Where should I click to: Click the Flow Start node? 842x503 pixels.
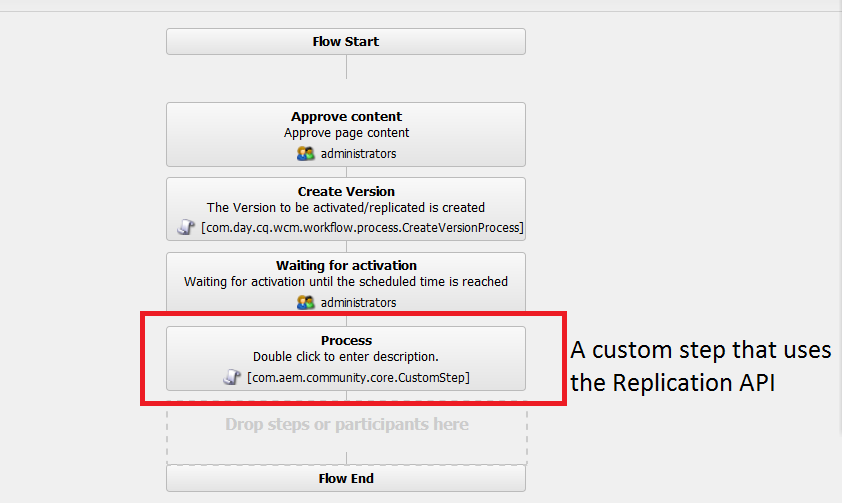[x=345, y=42]
